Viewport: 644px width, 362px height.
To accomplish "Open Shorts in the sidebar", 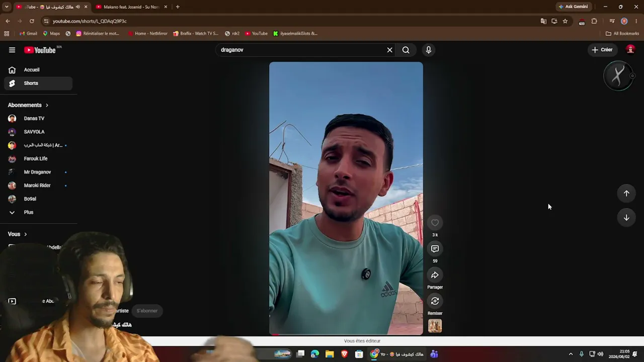I will pos(38,83).
